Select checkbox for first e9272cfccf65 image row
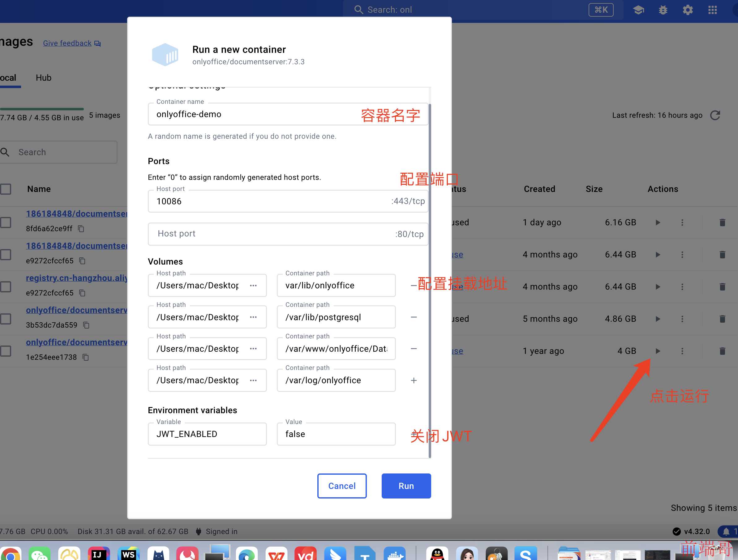 [x=6, y=255]
